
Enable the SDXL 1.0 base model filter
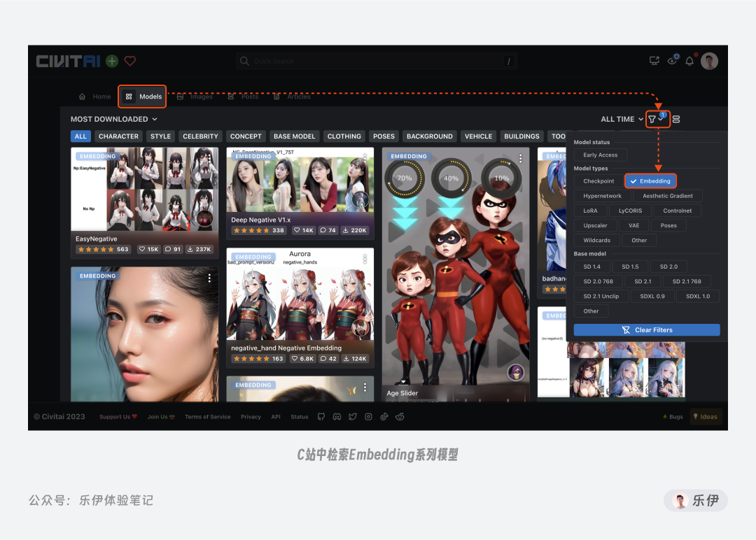coord(698,297)
